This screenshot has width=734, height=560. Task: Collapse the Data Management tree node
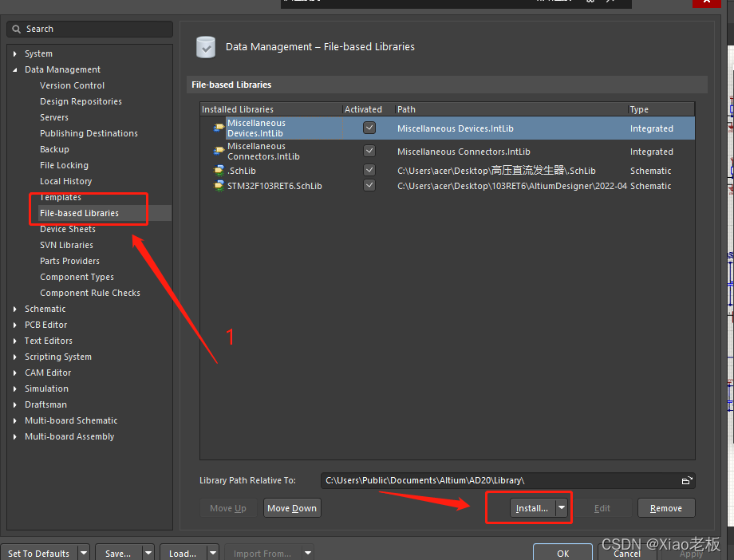click(x=15, y=69)
